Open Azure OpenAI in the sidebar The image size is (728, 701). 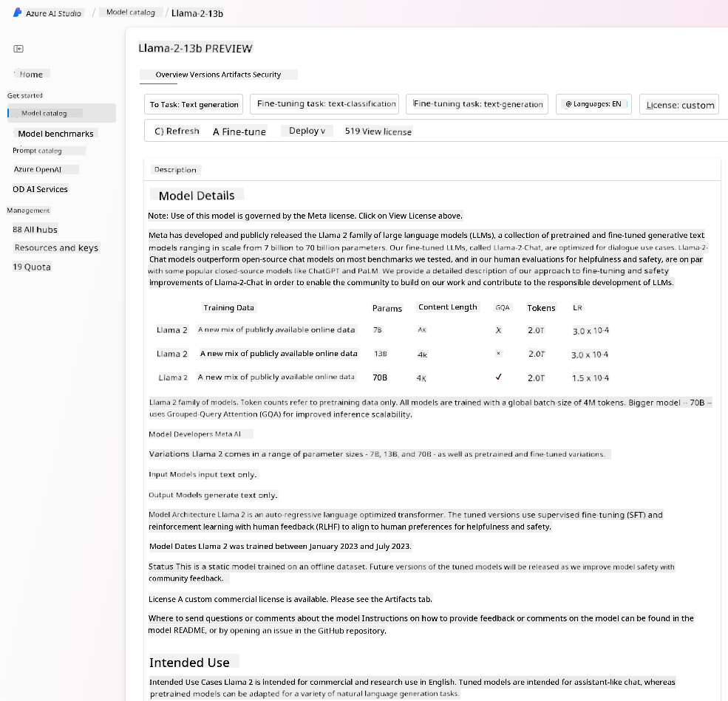point(38,169)
